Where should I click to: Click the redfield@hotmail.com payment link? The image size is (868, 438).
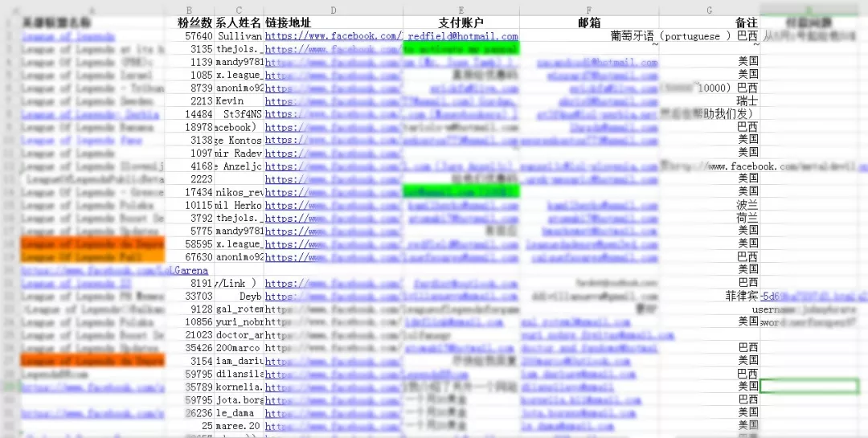(462, 36)
